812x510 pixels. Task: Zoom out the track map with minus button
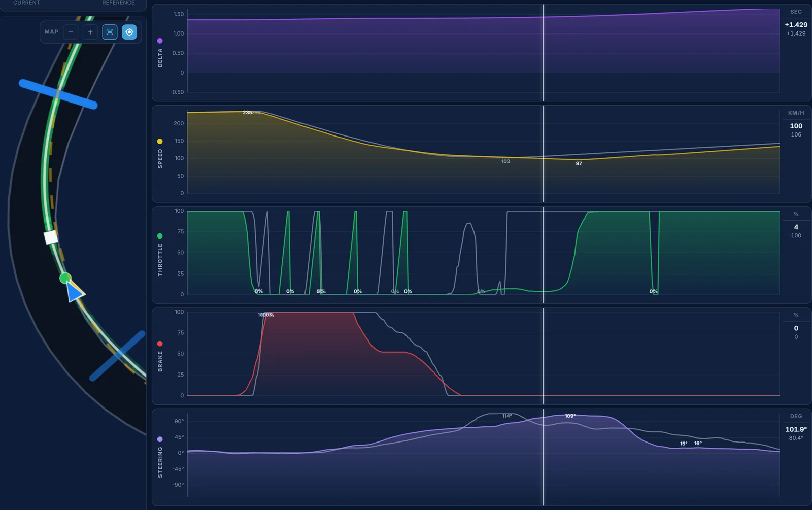(x=71, y=32)
